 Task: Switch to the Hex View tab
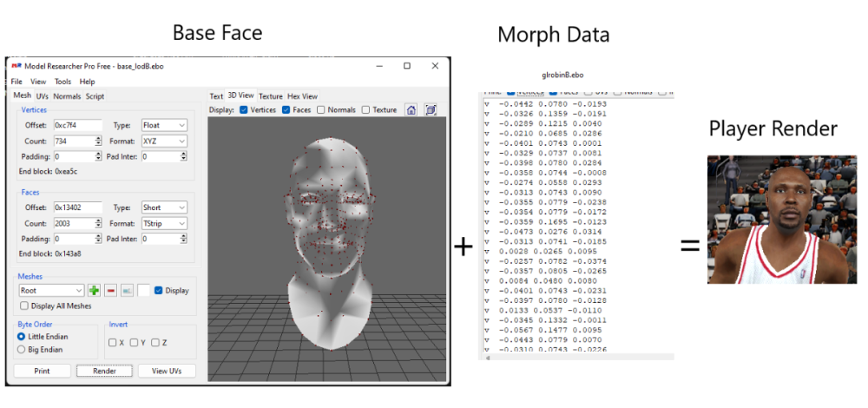(302, 96)
